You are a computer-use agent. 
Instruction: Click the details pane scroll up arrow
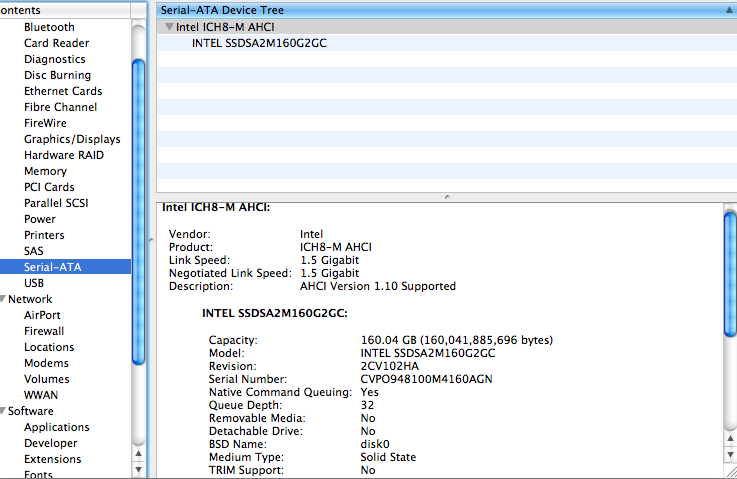730,439
